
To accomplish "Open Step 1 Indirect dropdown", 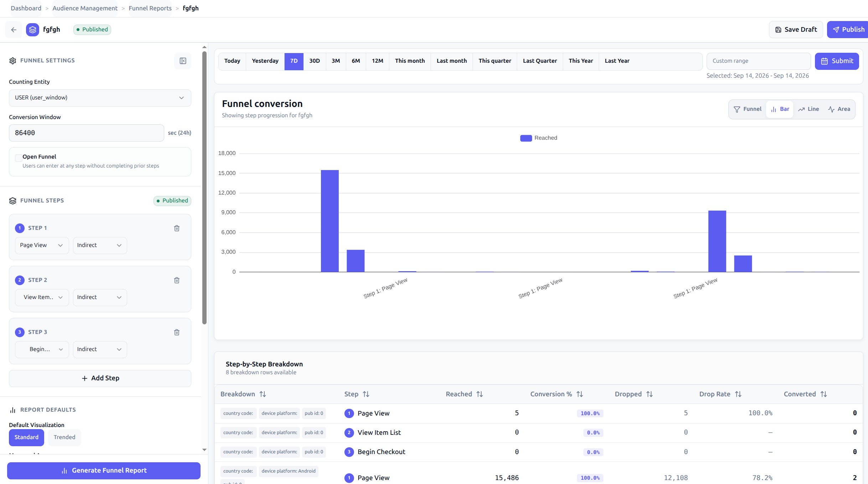I will click(x=100, y=245).
